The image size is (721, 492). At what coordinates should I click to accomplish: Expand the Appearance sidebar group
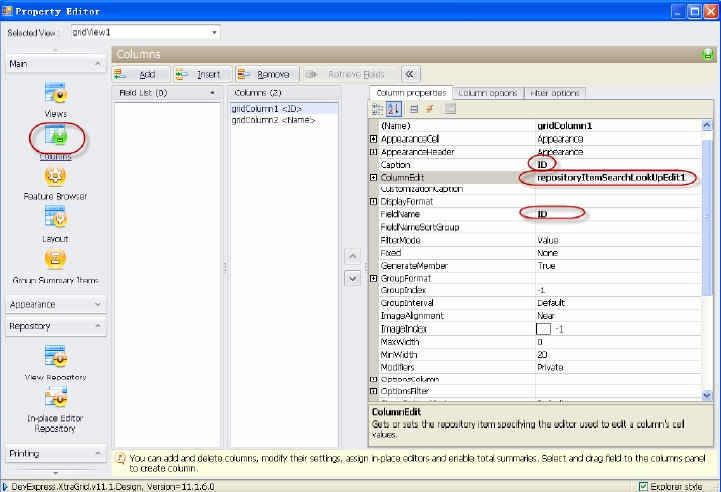97,304
